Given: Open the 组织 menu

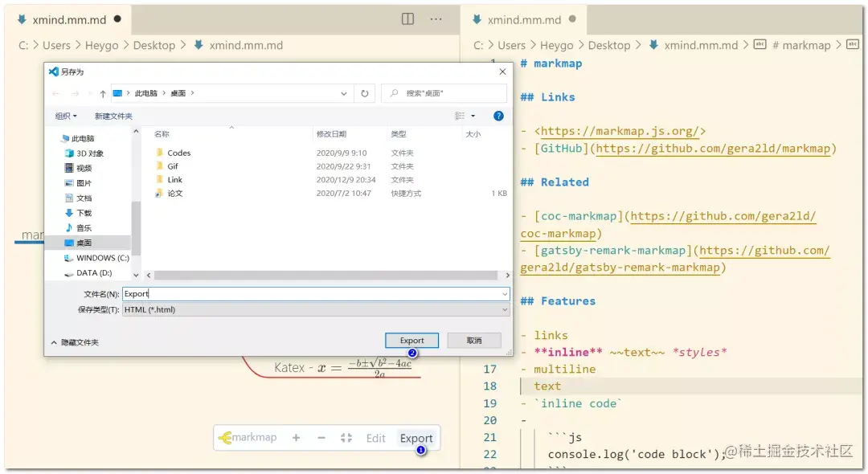Looking at the screenshot, I should pyautogui.click(x=66, y=116).
